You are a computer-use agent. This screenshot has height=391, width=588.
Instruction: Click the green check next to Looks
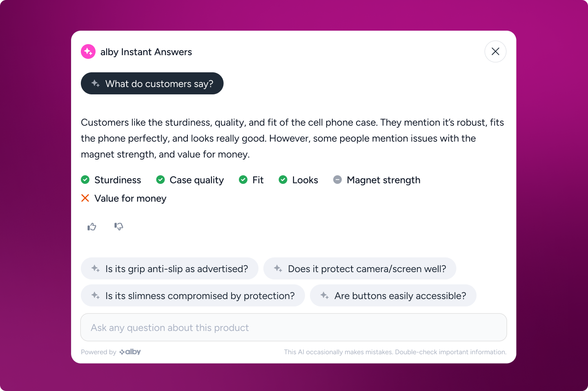(x=283, y=180)
